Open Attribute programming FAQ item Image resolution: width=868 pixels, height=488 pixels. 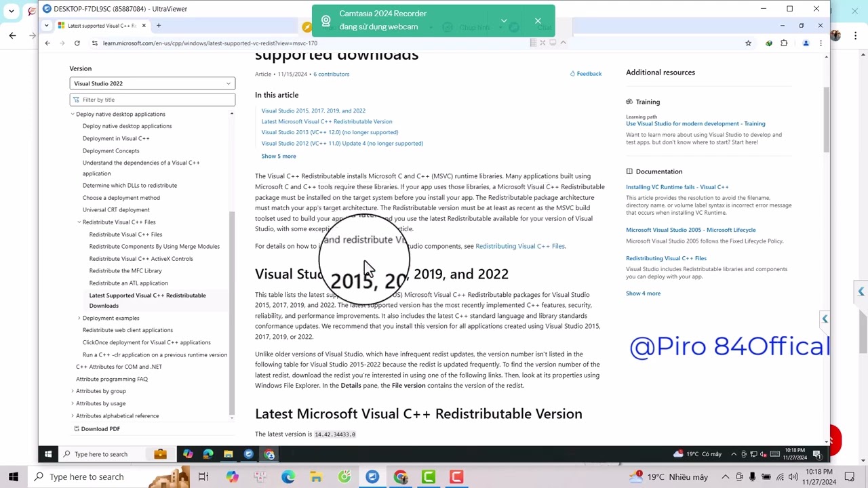click(112, 379)
